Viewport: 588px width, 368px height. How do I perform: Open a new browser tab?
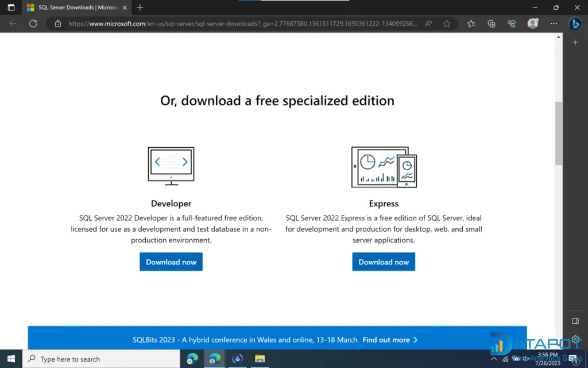pos(140,7)
